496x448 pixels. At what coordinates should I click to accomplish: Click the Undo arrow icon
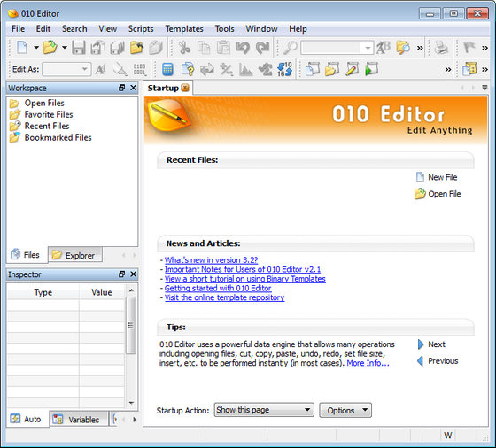[x=243, y=48]
